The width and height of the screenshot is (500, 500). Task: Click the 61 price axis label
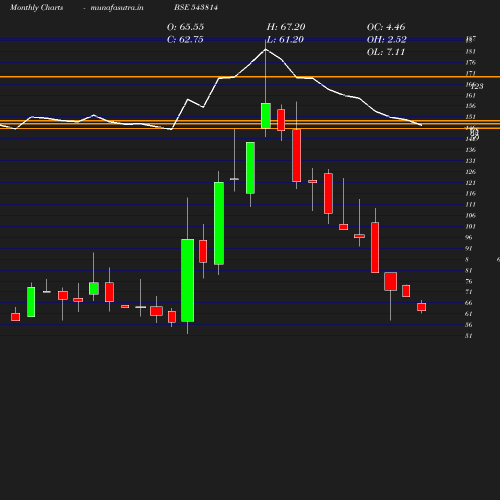(469, 314)
